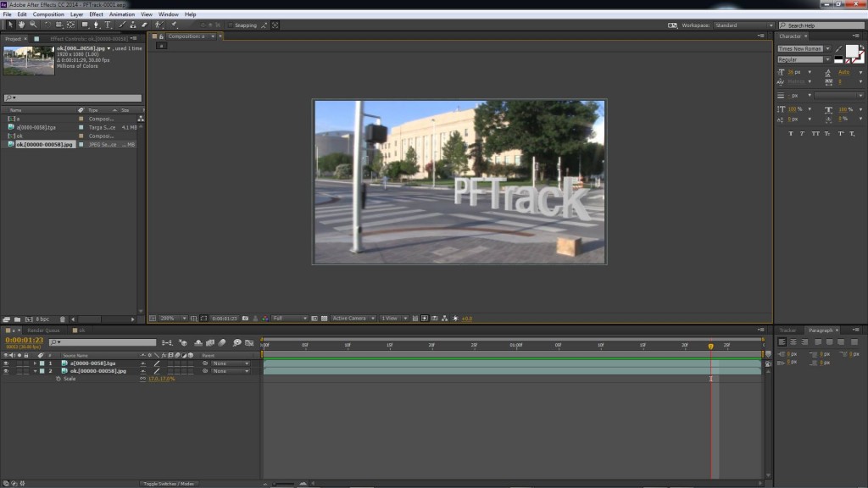
Task: Toggle fast previews icon in viewer
Action: click(x=425, y=319)
